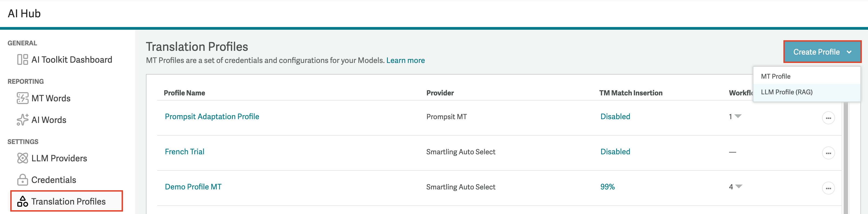The width and height of the screenshot is (868, 214).
Task: Open the Prompsit Adaptation Profile
Action: point(212,116)
